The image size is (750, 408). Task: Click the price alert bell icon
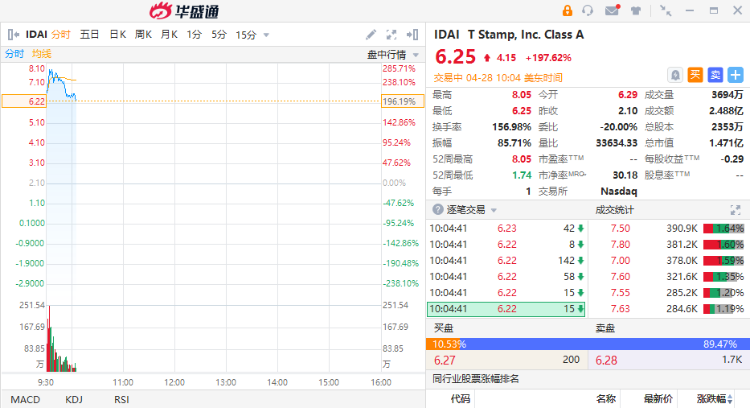tap(675, 75)
